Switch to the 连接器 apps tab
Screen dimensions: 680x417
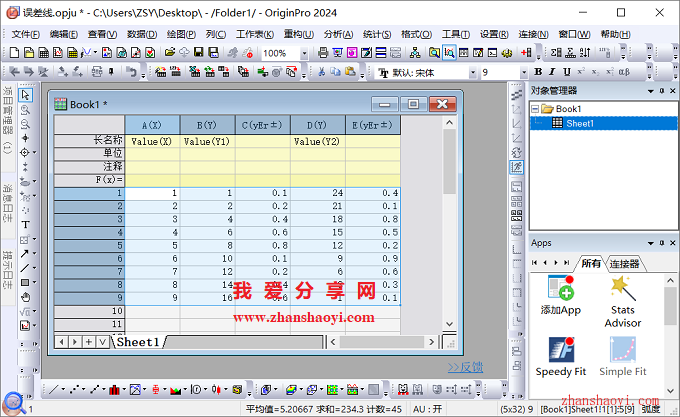pos(624,264)
